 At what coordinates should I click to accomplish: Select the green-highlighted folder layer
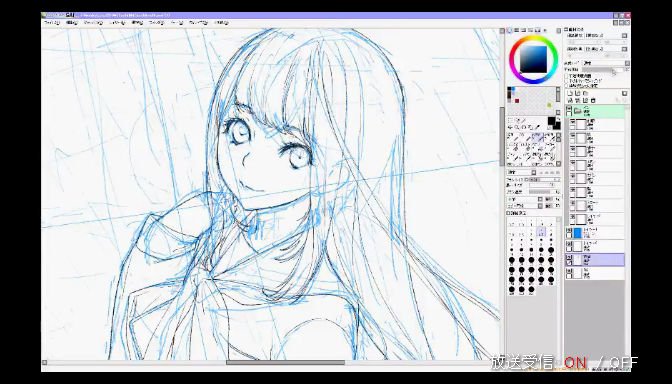coord(595,112)
